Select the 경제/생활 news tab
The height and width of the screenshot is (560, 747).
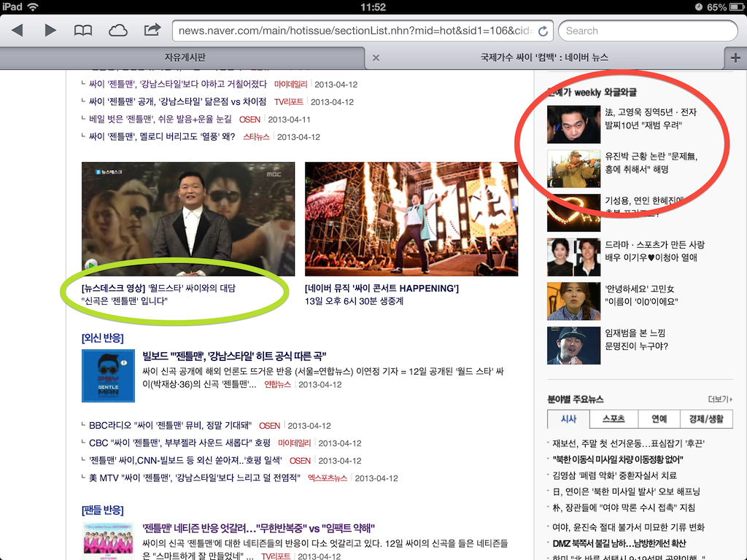tap(706, 419)
